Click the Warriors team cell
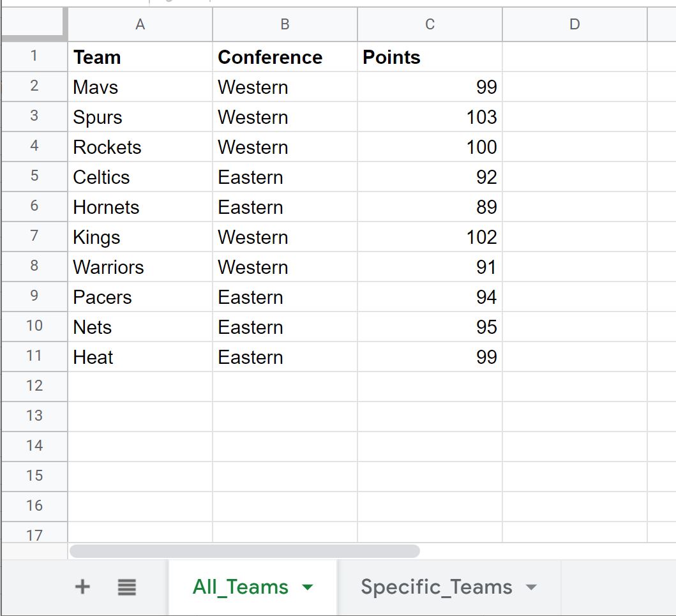Screen dimensions: 676x616 140,267
